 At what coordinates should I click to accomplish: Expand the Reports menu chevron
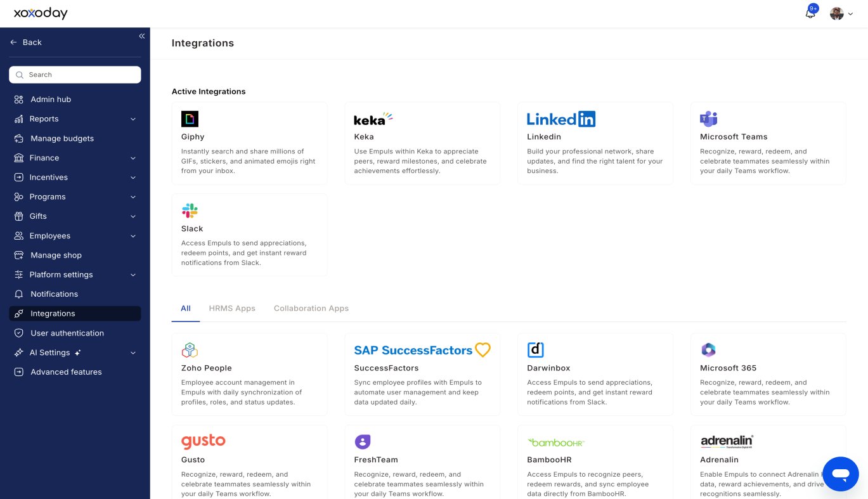pos(133,119)
